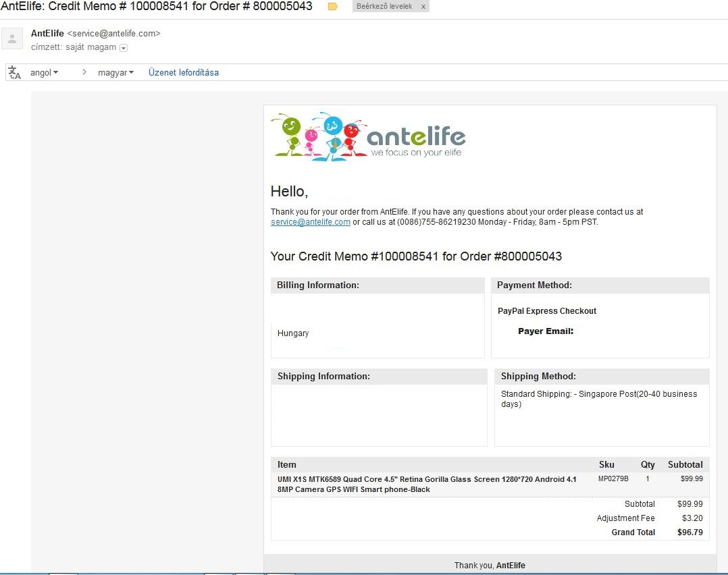The height and width of the screenshot is (575, 728).
Task: Click sender name AntElife
Action: [x=47, y=34]
